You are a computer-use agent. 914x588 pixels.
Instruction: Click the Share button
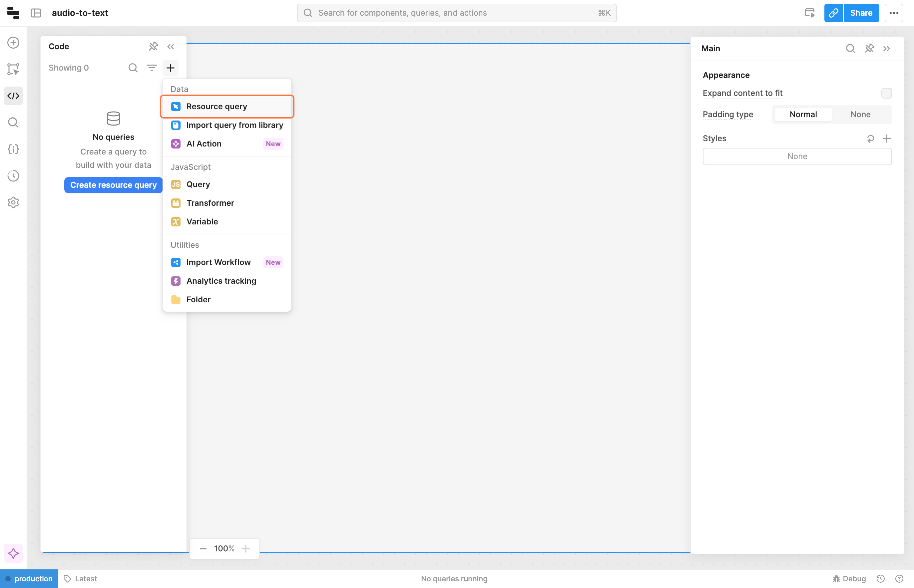pyautogui.click(x=861, y=13)
